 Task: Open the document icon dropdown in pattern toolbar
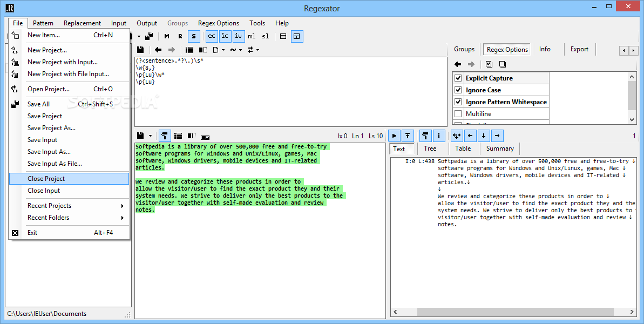coord(219,50)
